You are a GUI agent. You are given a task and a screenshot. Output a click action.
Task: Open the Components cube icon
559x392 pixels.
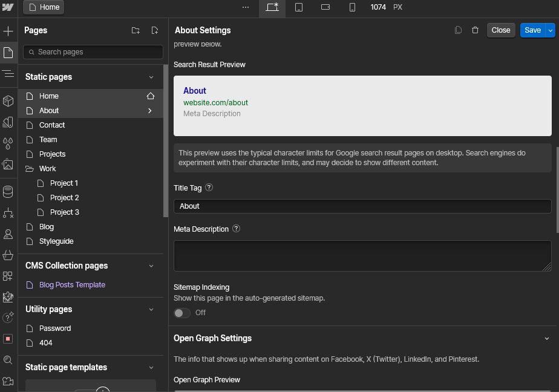pyautogui.click(x=8, y=101)
